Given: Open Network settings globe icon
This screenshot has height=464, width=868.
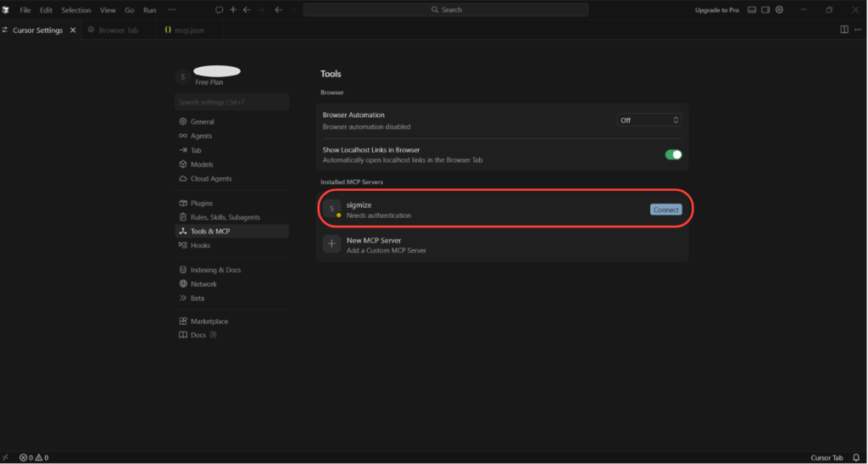Looking at the screenshot, I should [x=183, y=284].
